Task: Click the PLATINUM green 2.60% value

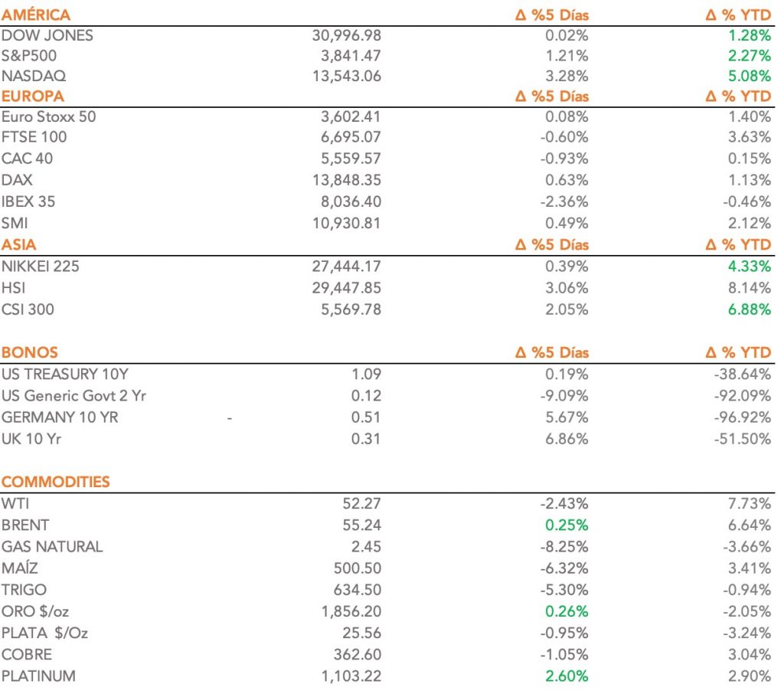Action: [x=567, y=676]
